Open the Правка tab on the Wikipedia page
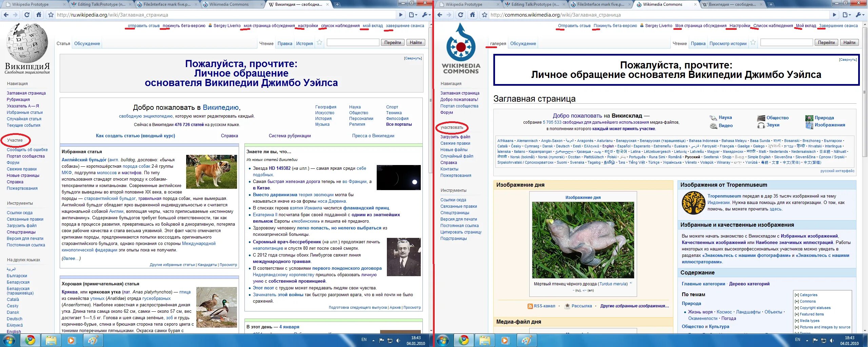 [x=285, y=44]
